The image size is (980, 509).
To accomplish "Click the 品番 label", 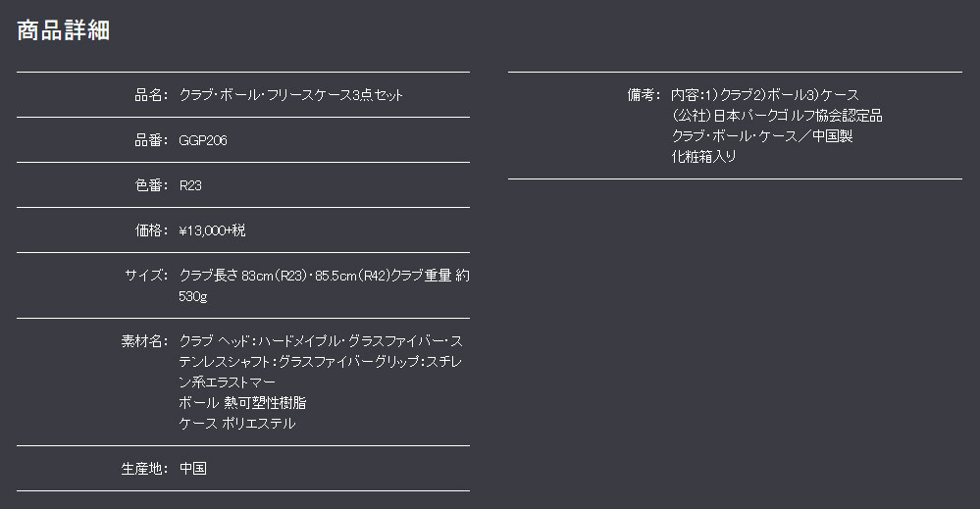I will [x=151, y=140].
